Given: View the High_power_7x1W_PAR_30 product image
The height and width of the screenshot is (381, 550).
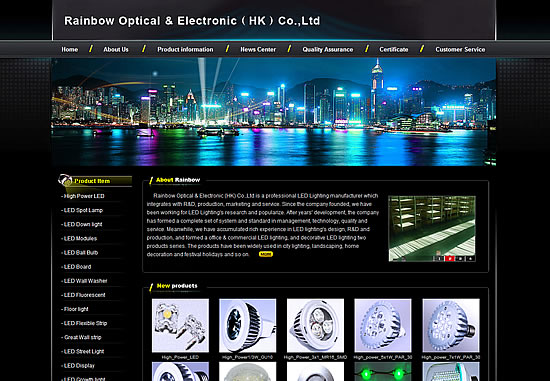Looking at the screenshot, I should (x=451, y=326).
